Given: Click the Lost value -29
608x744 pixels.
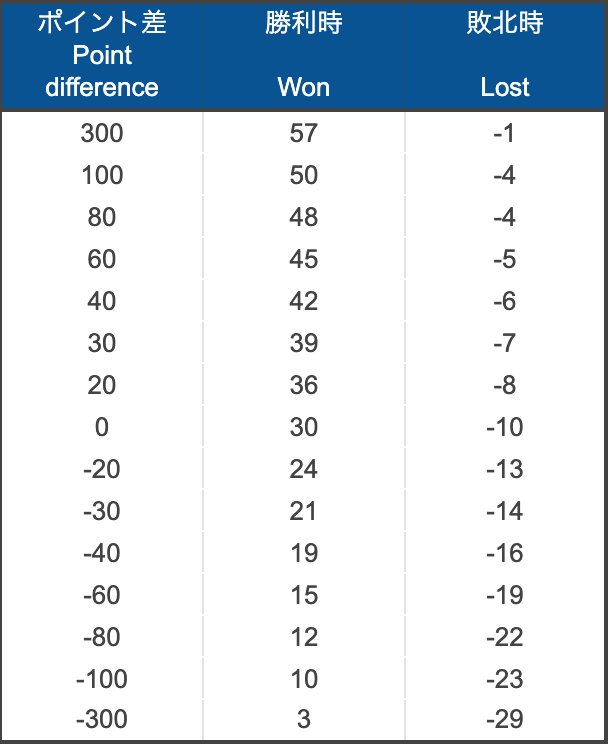Looking at the screenshot, I should pyautogui.click(x=504, y=721).
